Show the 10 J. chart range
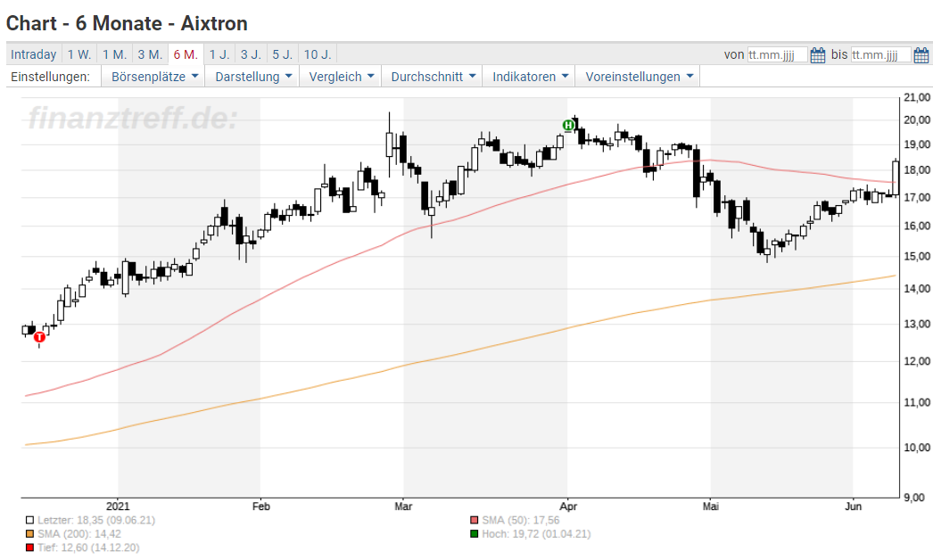Viewport: 933px width, 560px height. pyautogui.click(x=318, y=54)
